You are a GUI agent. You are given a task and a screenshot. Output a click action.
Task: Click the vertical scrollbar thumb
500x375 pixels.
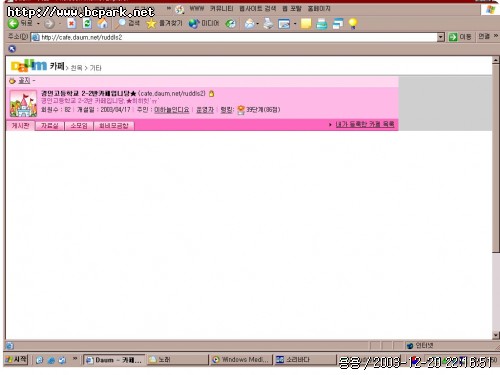point(496,158)
